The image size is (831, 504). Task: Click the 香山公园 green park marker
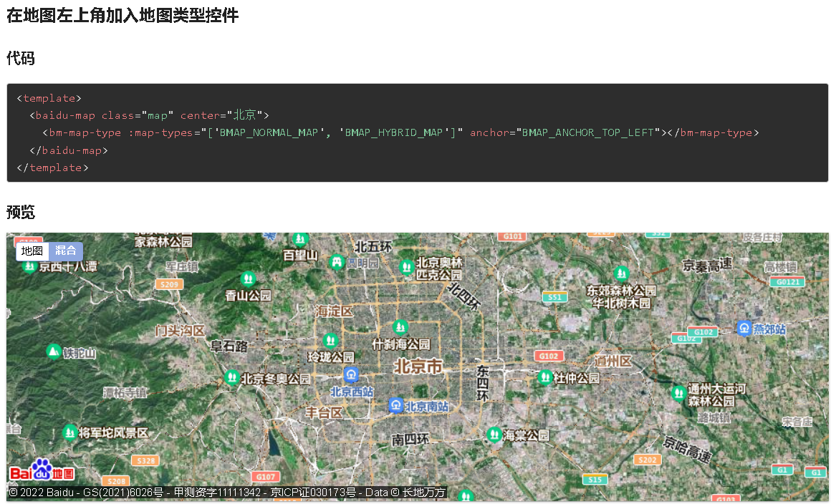pos(247,278)
